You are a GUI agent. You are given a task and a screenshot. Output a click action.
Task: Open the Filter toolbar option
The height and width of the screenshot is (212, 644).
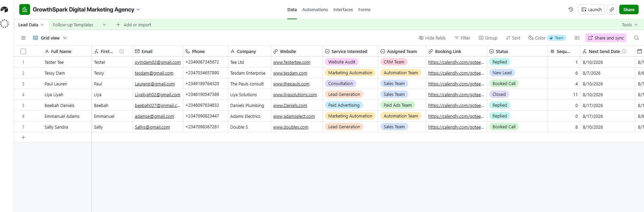pos(462,38)
